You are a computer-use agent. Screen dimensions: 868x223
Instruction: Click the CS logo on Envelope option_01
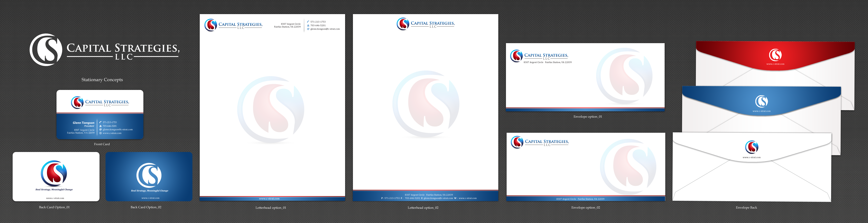(516, 56)
